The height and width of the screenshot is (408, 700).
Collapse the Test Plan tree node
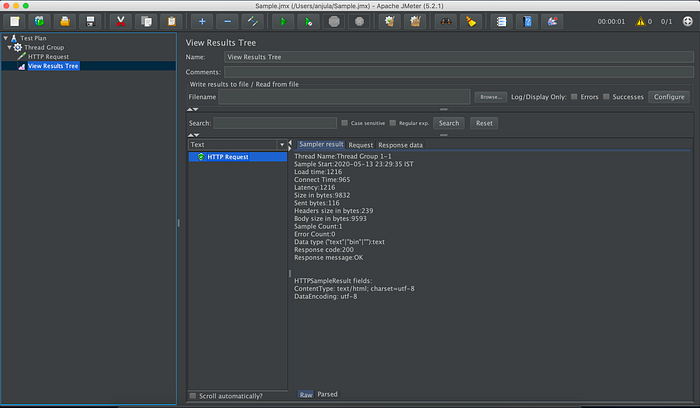[5, 38]
